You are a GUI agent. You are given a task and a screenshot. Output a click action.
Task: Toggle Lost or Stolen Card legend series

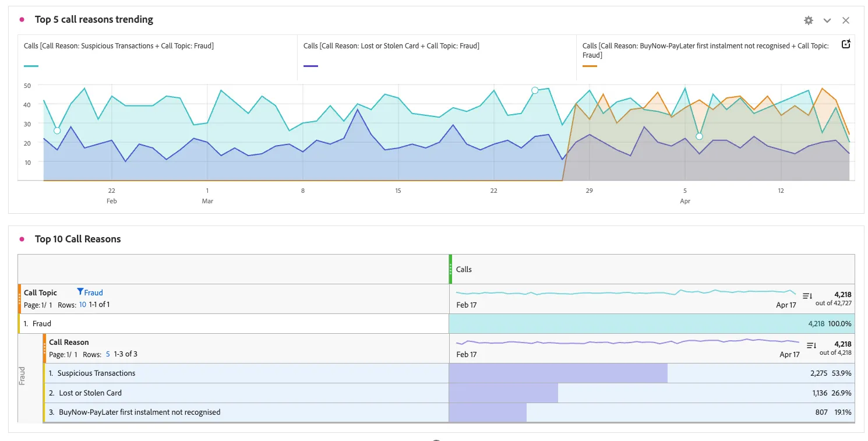click(391, 45)
